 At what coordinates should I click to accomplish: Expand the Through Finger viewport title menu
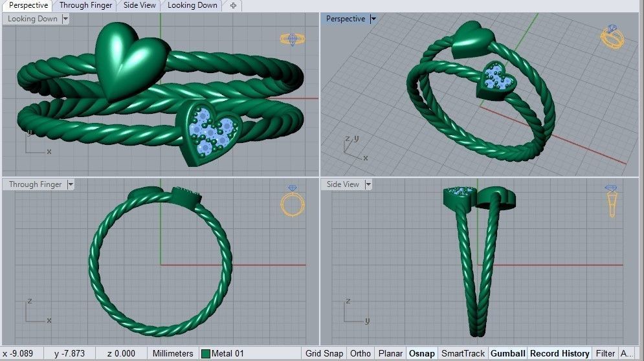(71, 184)
